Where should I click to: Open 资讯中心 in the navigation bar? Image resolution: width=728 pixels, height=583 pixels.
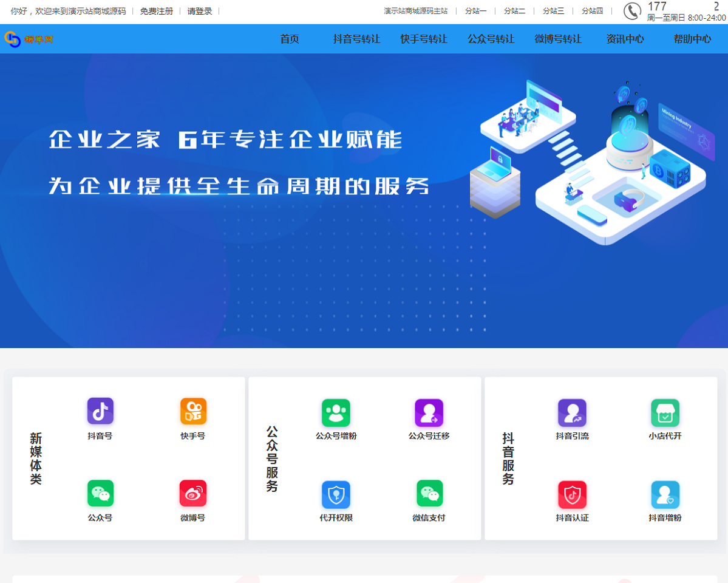point(625,39)
